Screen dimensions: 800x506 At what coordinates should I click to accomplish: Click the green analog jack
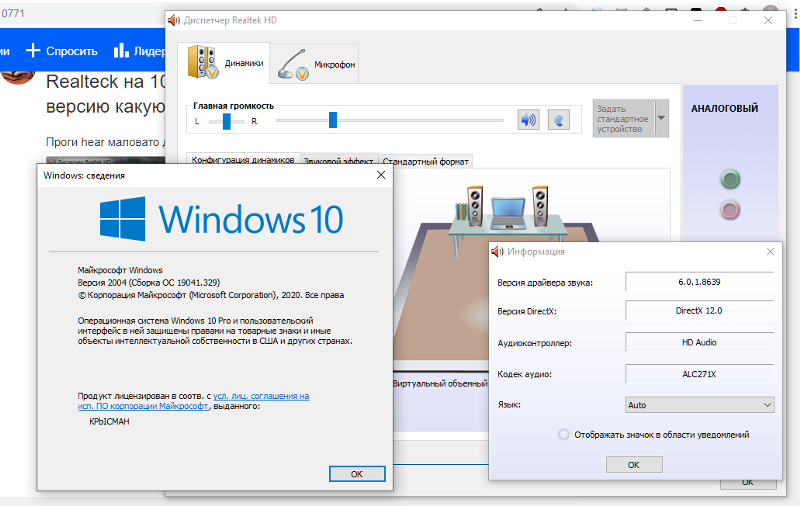click(x=730, y=179)
